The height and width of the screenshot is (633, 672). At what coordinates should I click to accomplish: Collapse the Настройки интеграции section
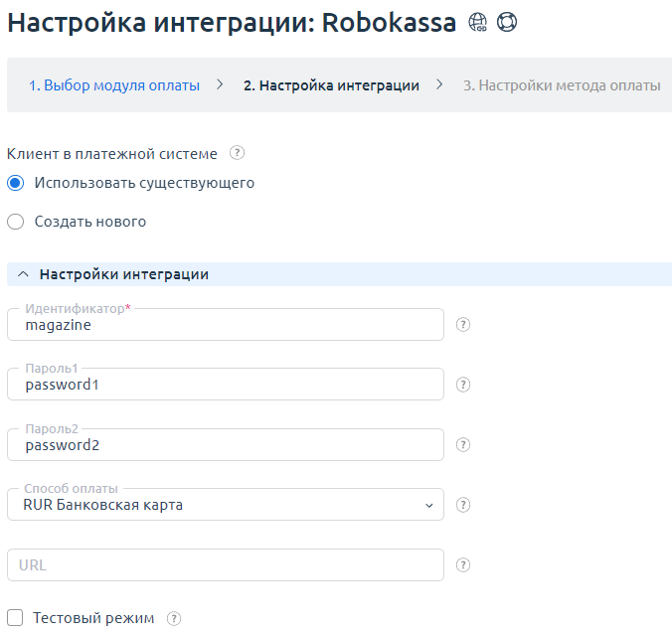23,274
